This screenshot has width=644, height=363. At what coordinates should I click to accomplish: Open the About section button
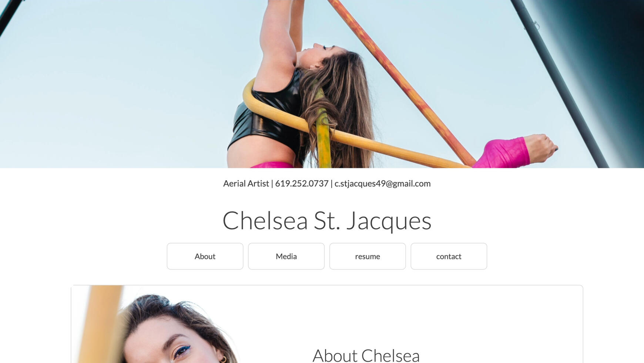coord(205,256)
